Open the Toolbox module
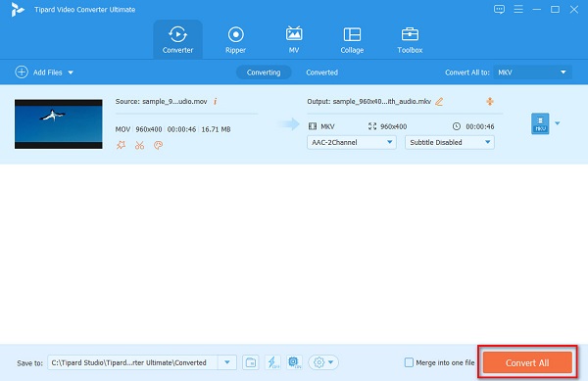The image size is (588, 381). coord(410,40)
